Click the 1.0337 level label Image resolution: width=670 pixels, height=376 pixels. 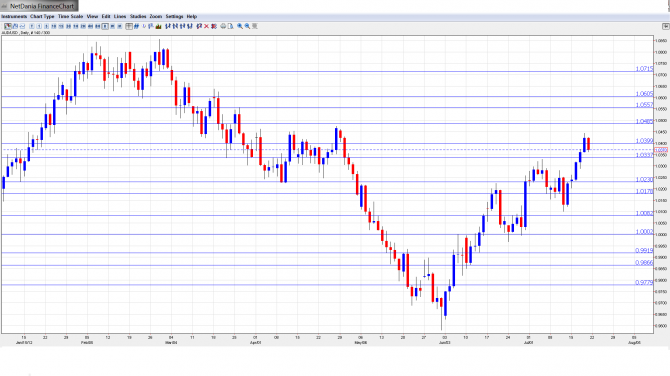coord(644,155)
